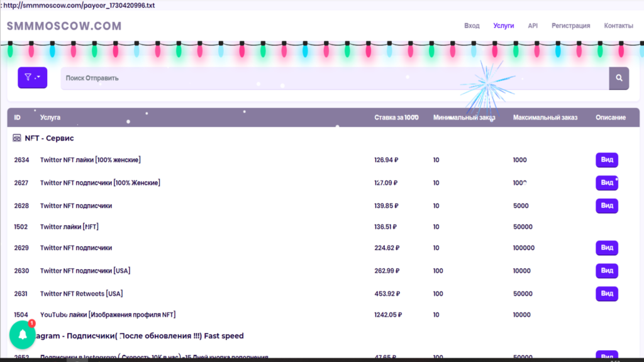
Task: Click the red notification count badge
Action: [x=31, y=324]
